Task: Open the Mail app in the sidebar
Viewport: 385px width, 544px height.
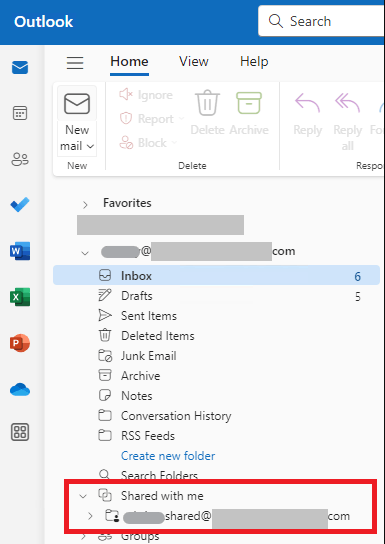Action: (20, 68)
